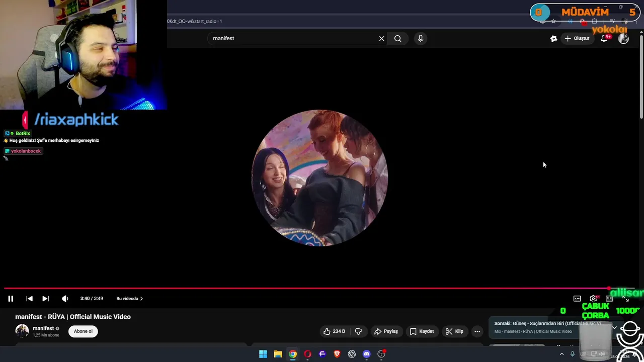
Task: Switch to Chrome in the taskbar
Action: click(293, 354)
